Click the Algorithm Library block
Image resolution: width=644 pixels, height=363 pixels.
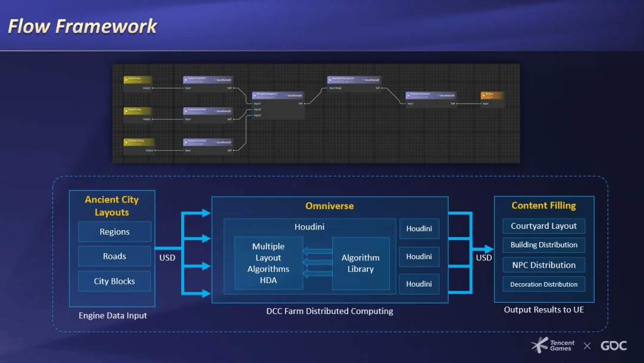[360, 263]
